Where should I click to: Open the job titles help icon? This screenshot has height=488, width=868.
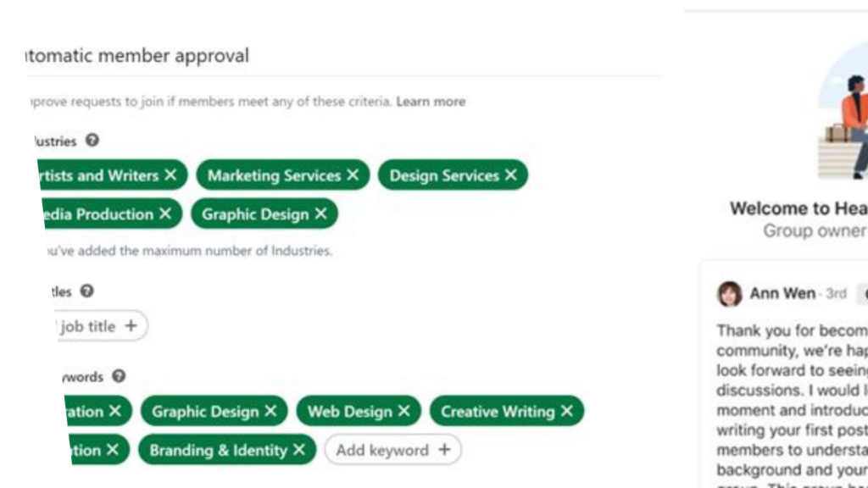click(87, 291)
